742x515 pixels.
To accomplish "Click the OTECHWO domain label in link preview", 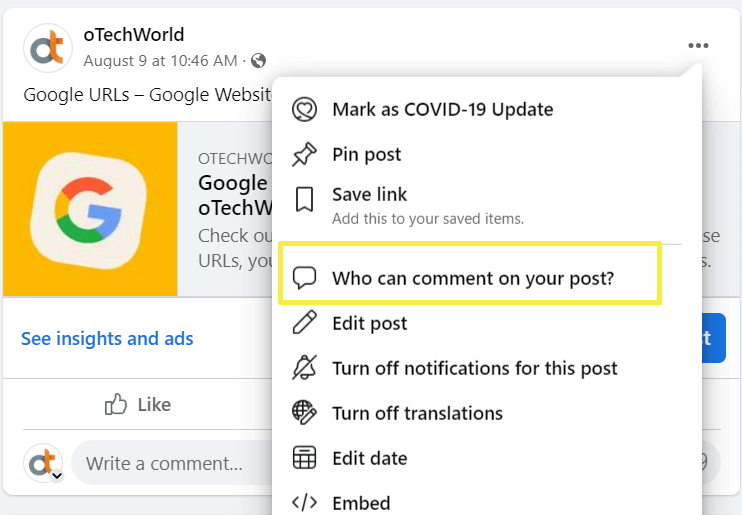I will click(x=235, y=159).
